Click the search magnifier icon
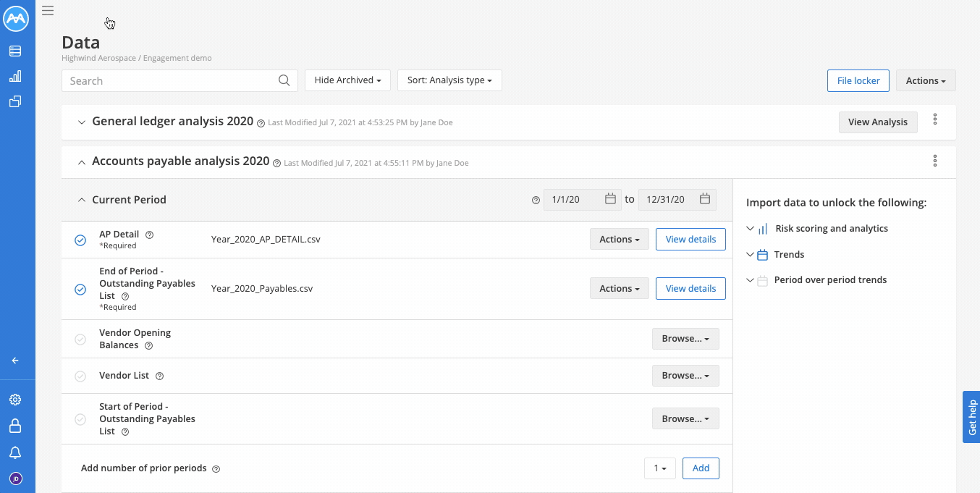980x493 pixels. 284,80
